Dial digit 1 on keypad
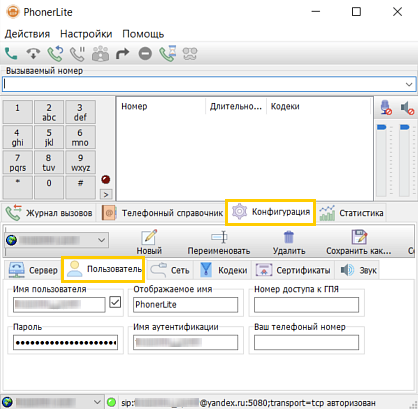Image resolution: width=418 pixels, height=409 pixels. click(x=18, y=112)
